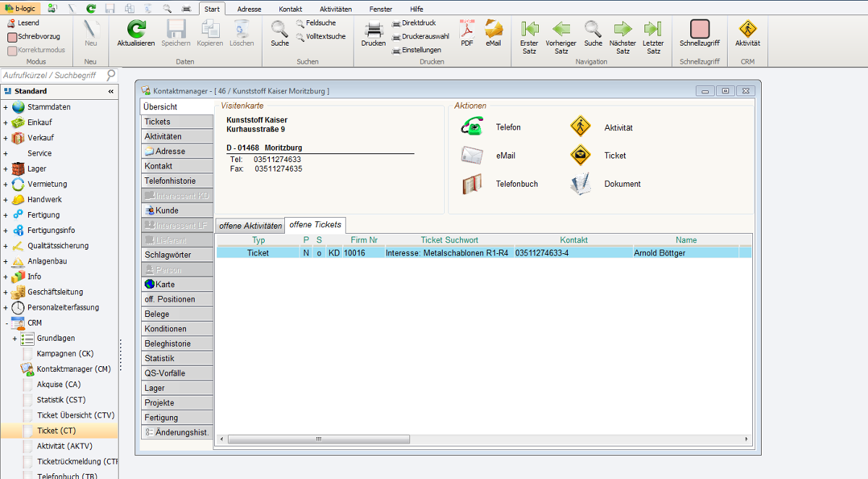Click the Druckerauswahl button
Viewport: 868px width, 479px height.
[420, 36]
